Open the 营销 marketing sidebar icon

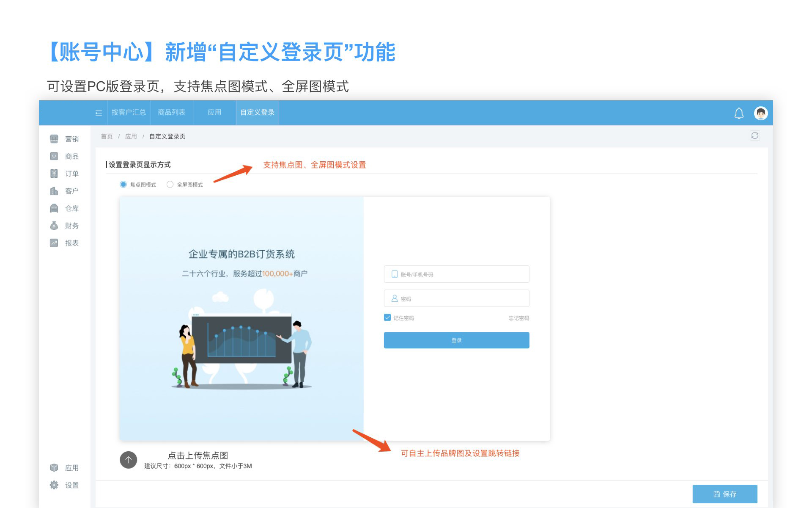(54, 139)
